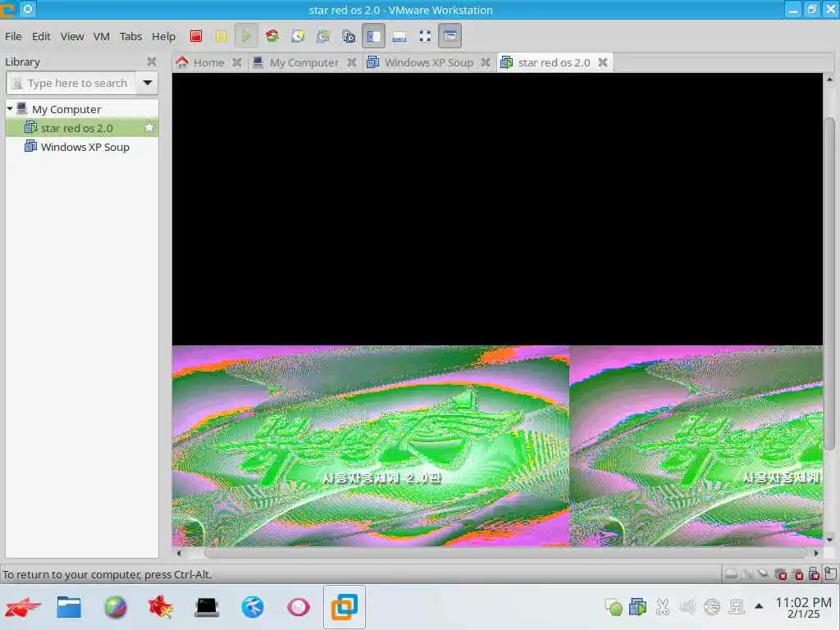Screen dimensions: 840x630
Task: Close the Windows XP Soup tab
Action: (x=486, y=62)
